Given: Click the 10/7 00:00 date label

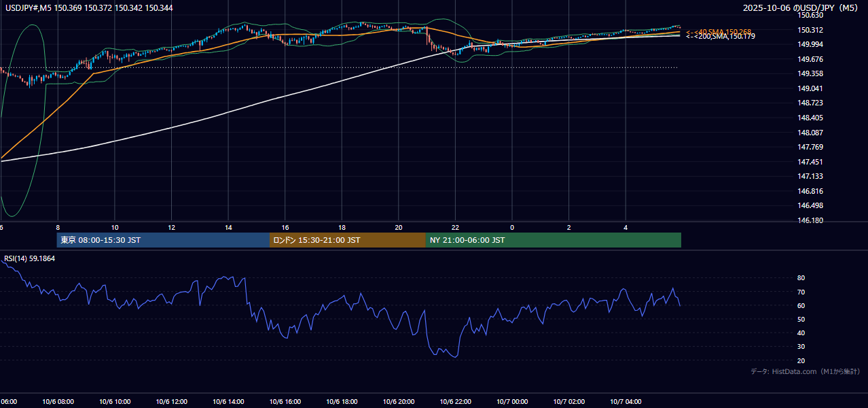Looking at the screenshot, I should 512,402.
